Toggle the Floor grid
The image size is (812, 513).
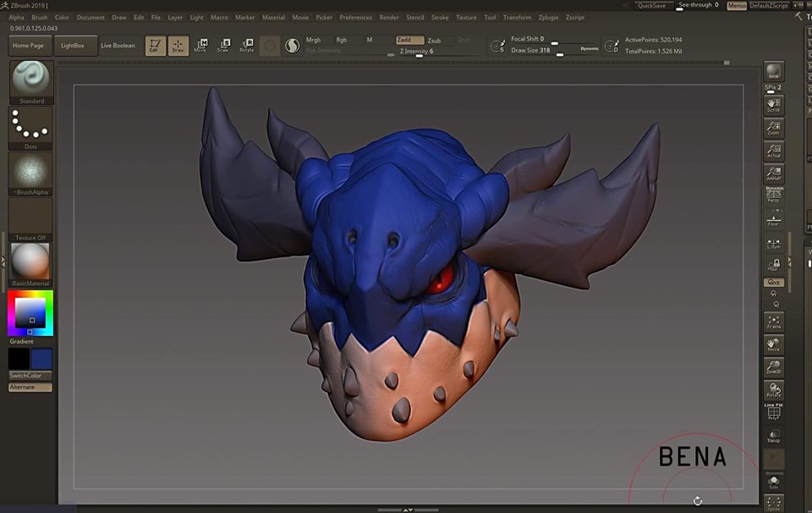[773, 218]
